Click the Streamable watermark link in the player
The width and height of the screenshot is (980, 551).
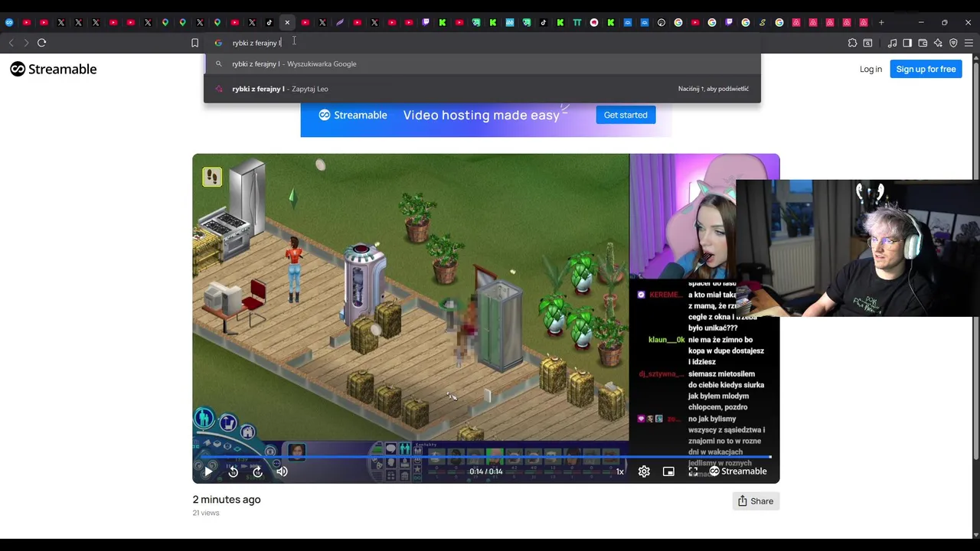(x=738, y=471)
